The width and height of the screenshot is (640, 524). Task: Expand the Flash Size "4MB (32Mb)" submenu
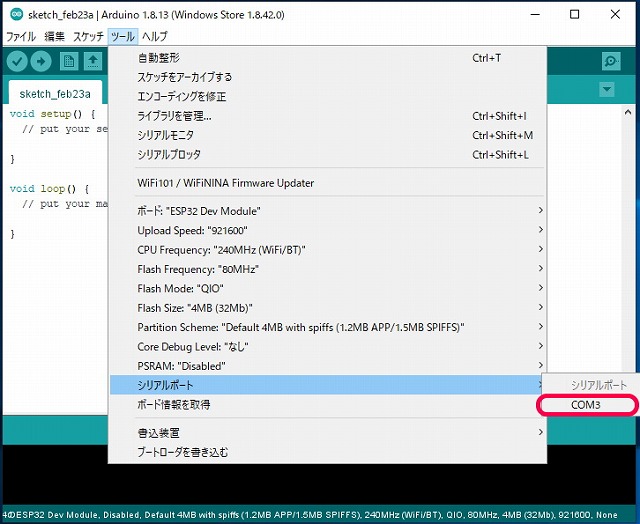point(327,308)
